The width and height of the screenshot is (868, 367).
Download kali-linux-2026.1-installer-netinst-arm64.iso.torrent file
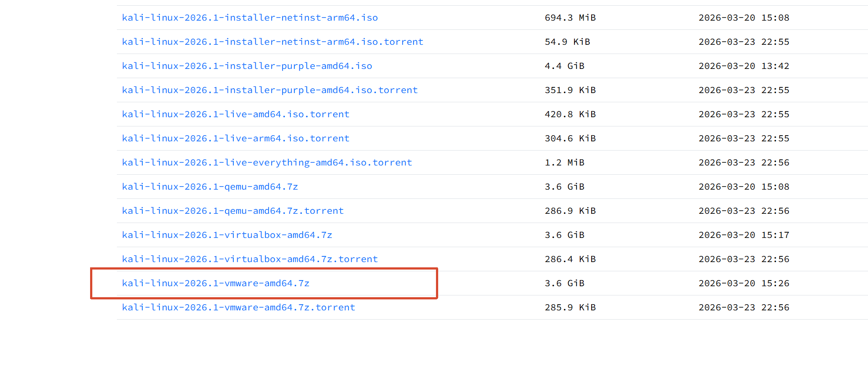coord(272,42)
